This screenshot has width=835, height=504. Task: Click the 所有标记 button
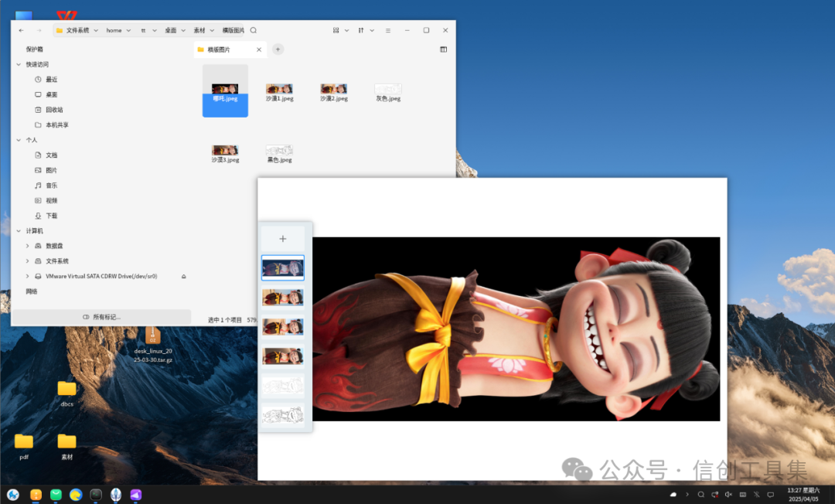pyautogui.click(x=101, y=317)
